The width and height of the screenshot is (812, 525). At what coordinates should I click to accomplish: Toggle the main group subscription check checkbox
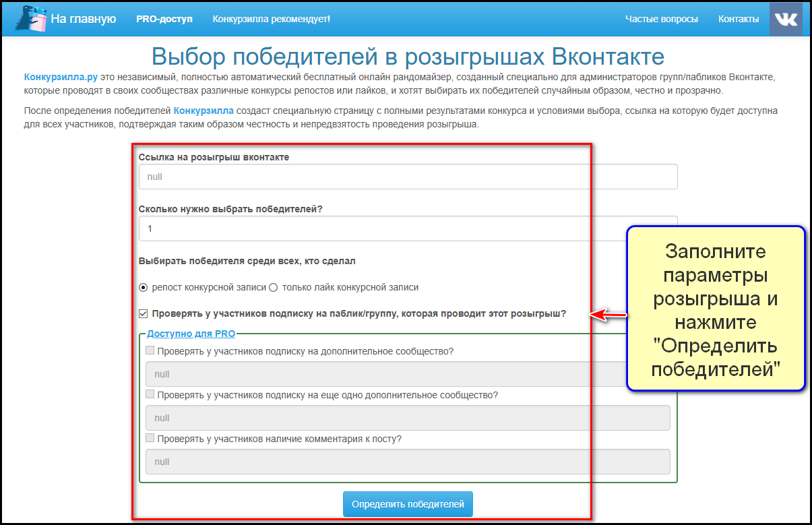[143, 313]
